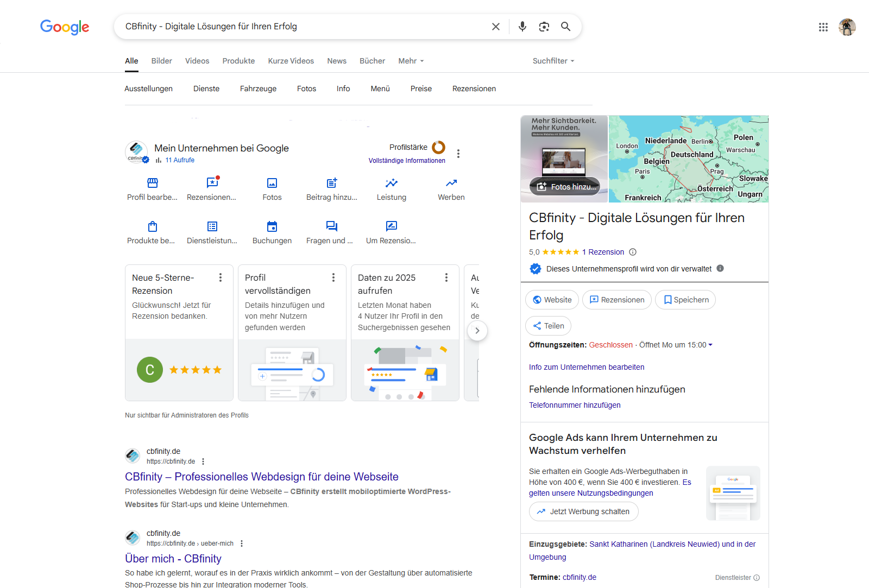Filter by Fahrzeuge chip
The width and height of the screenshot is (869, 588).
click(x=258, y=88)
